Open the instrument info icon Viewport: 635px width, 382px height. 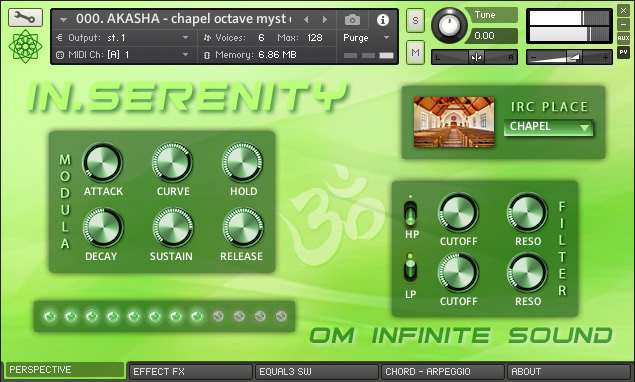coord(383,19)
